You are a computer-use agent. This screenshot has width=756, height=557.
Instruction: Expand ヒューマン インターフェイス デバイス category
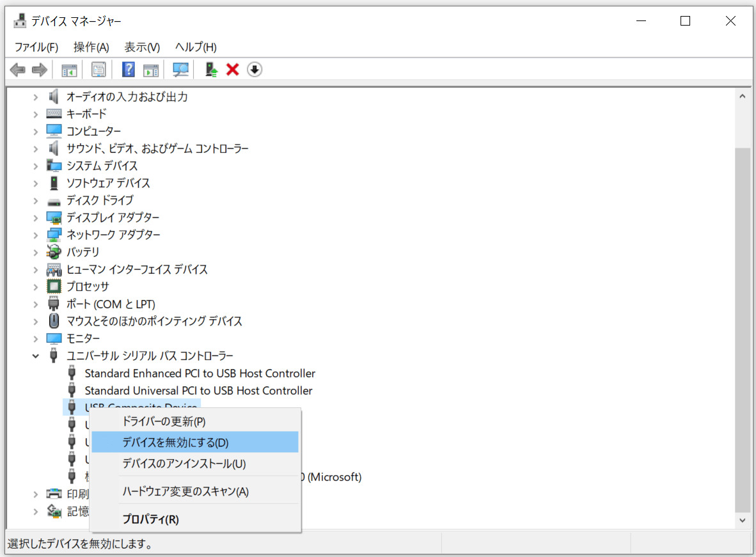pyautogui.click(x=35, y=270)
